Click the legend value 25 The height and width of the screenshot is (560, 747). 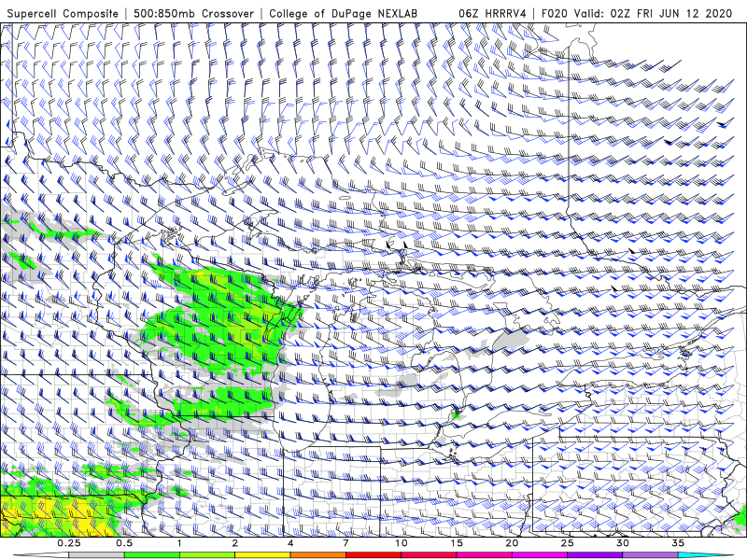click(567, 543)
